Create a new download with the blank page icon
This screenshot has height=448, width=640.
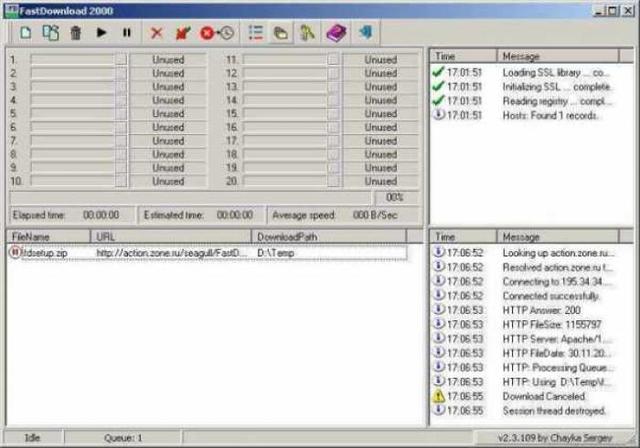[26, 33]
